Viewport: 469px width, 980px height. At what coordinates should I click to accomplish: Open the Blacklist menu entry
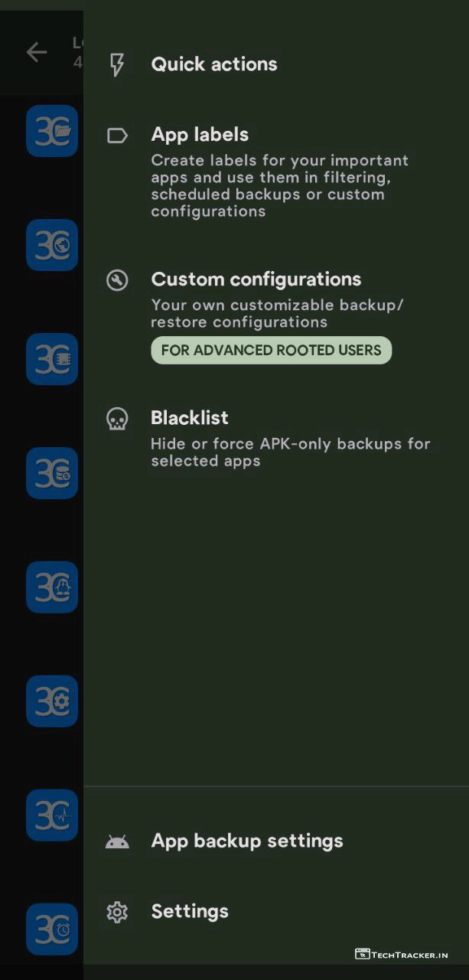190,418
